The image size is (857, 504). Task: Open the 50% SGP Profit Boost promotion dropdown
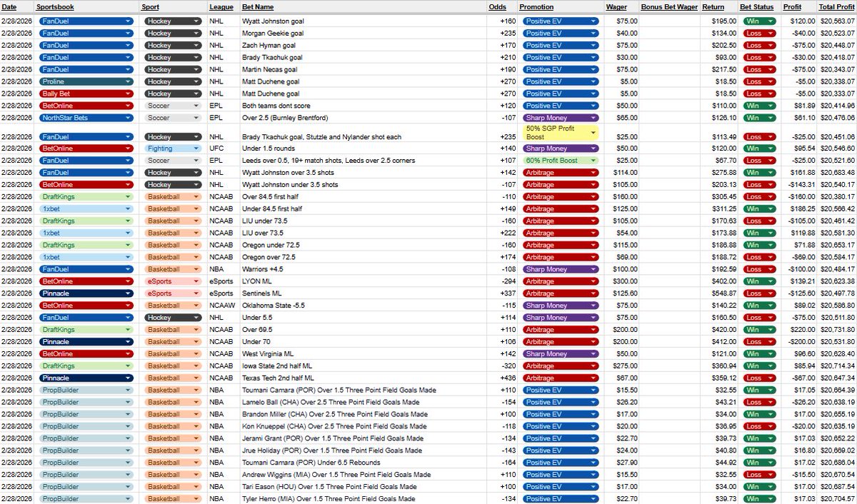pyautogui.click(x=559, y=132)
